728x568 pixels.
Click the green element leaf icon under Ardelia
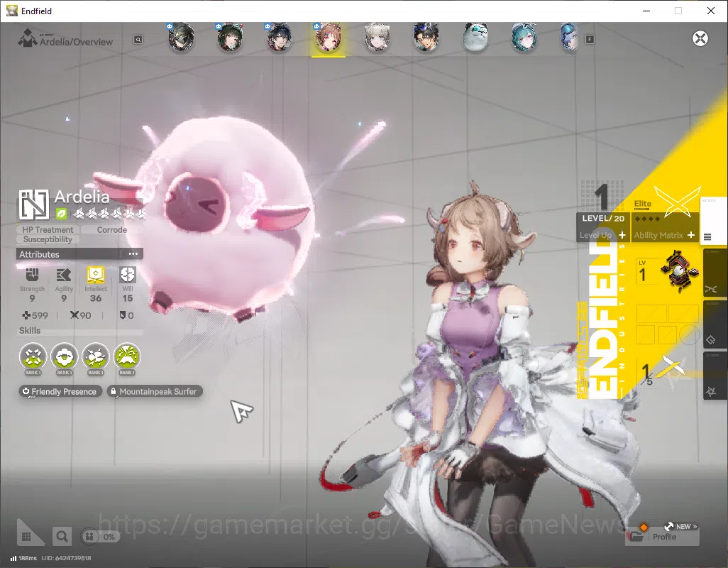coord(61,214)
